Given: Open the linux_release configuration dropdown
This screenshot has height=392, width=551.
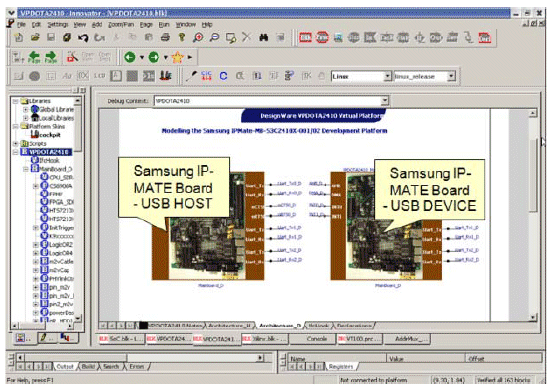Looking at the screenshot, I should (x=451, y=76).
